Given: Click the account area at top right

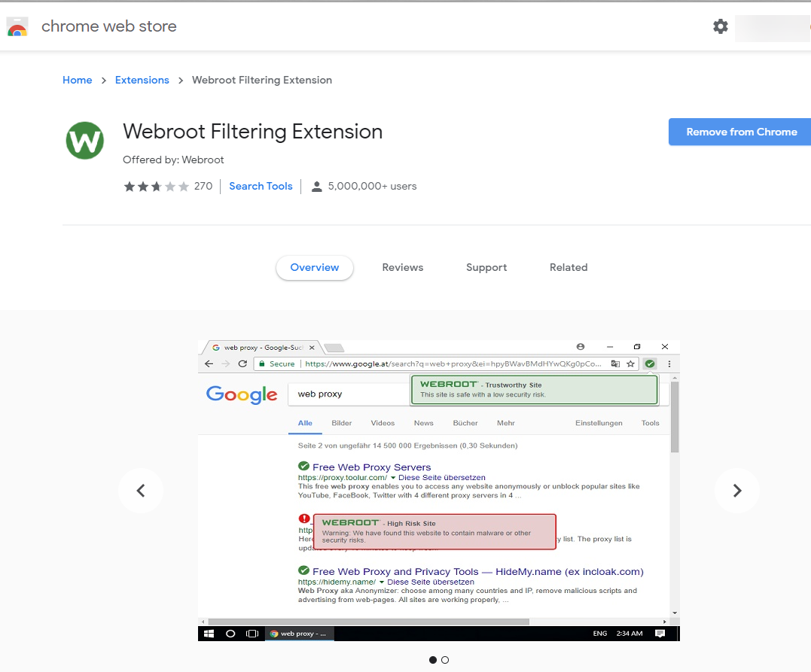Looking at the screenshot, I should [x=773, y=28].
